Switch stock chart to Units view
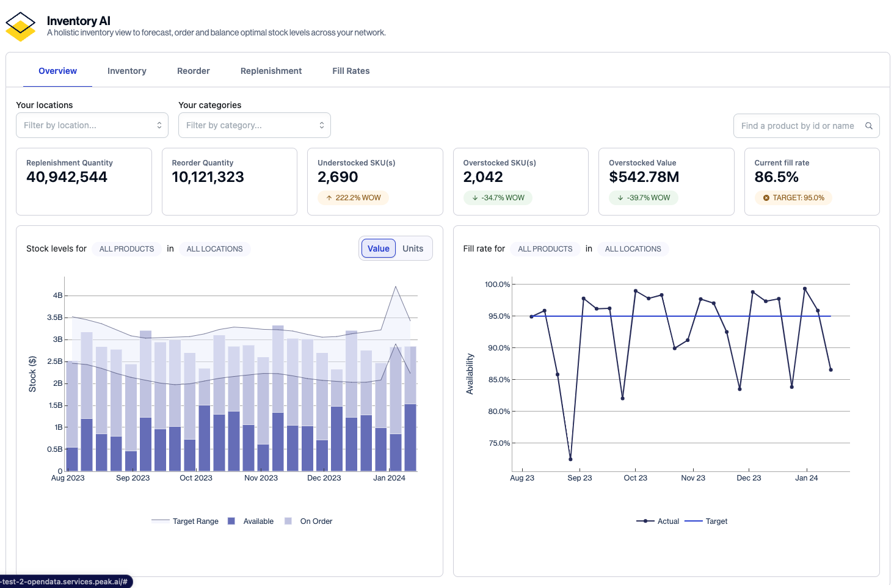894x588 pixels. point(413,249)
